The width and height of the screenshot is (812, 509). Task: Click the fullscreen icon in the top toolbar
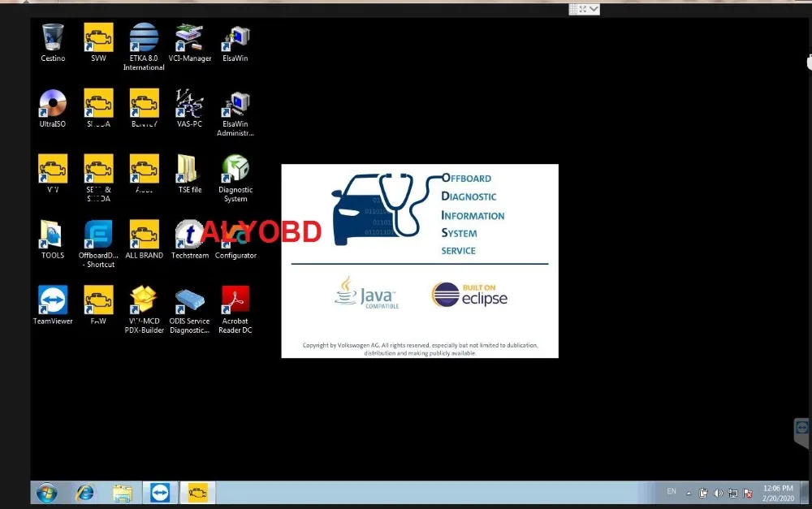click(583, 9)
